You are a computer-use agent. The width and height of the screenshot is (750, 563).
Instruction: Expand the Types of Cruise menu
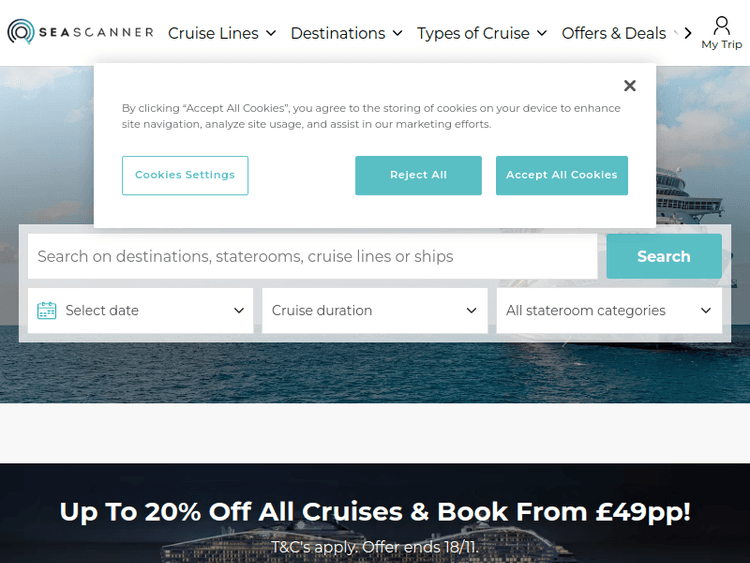[x=482, y=33]
